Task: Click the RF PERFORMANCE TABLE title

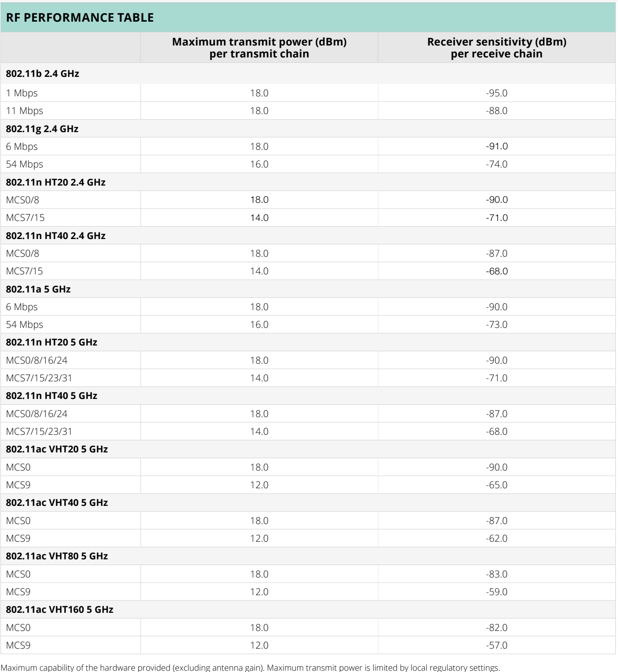Action: click(80, 18)
